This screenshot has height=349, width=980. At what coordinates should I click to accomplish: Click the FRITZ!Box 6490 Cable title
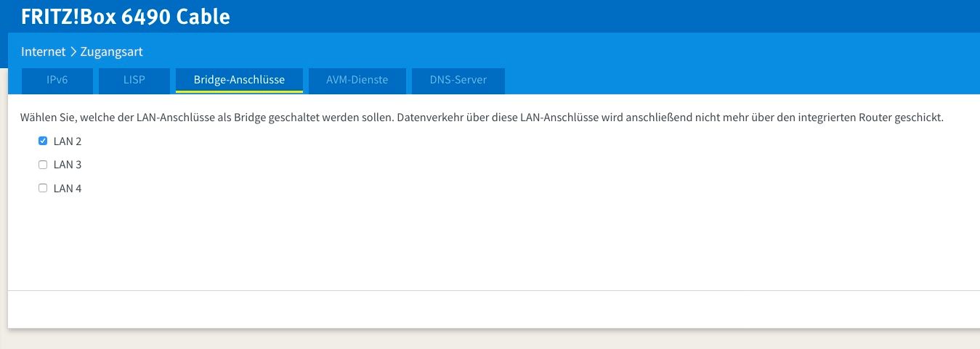(x=126, y=17)
